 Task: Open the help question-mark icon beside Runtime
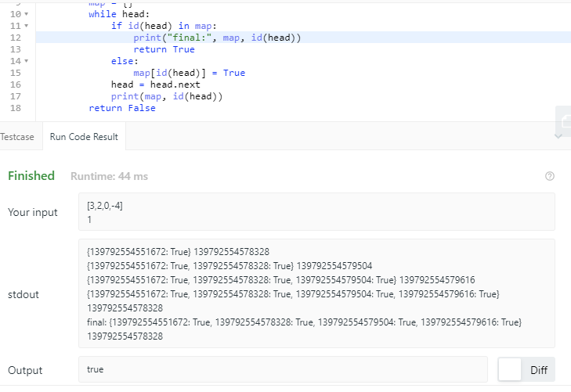click(550, 176)
